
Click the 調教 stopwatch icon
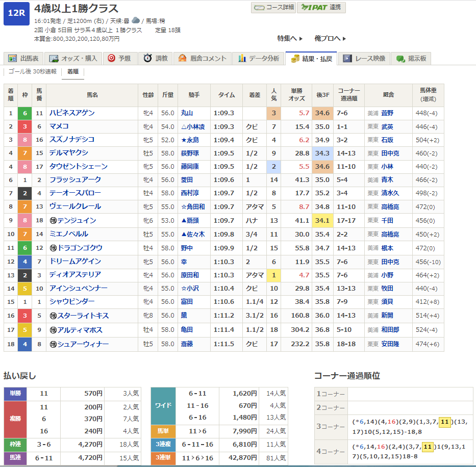click(148, 59)
